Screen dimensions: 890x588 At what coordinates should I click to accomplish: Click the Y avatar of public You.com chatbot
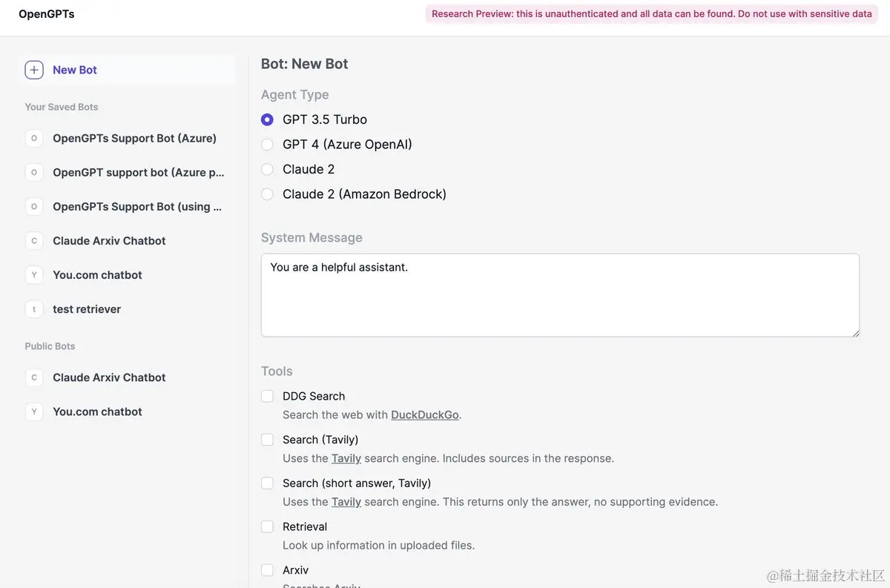point(34,412)
